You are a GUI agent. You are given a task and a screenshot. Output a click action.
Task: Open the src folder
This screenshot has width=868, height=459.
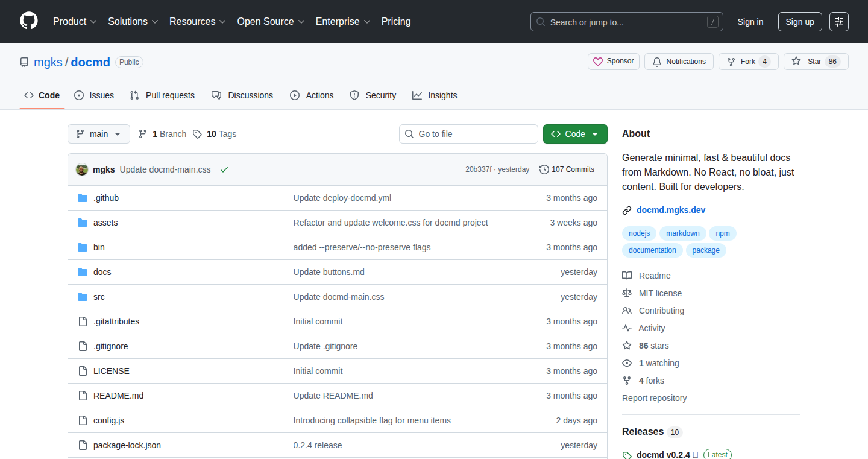point(99,297)
